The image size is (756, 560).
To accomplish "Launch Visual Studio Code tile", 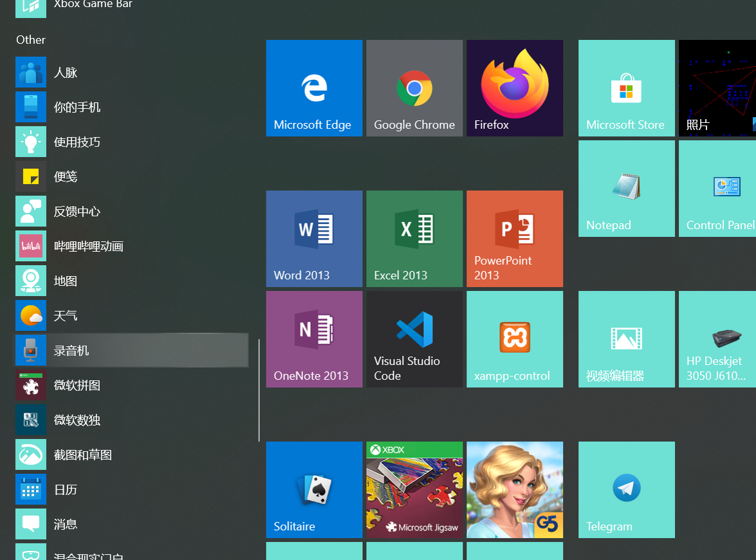I will click(x=414, y=339).
